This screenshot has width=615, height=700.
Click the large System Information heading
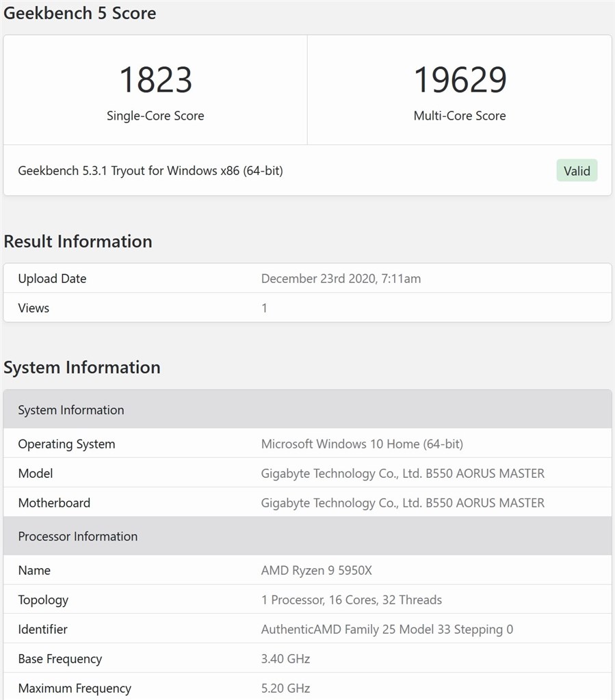pyautogui.click(x=81, y=367)
